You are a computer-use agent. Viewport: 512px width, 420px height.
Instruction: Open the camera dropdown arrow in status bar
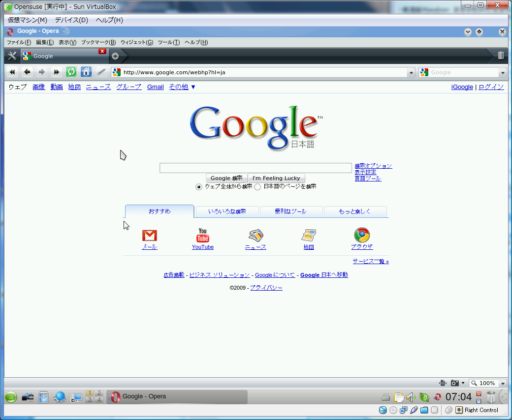point(463,383)
